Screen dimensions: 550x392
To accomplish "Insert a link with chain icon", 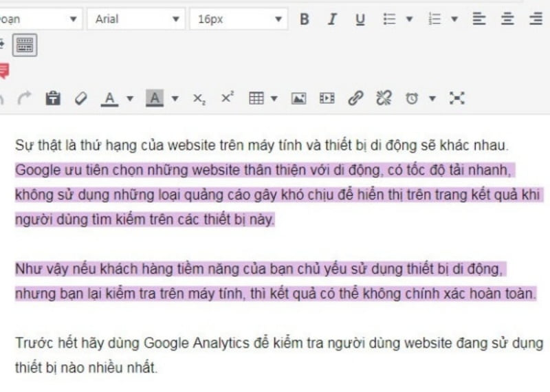I will pos(355,98).
